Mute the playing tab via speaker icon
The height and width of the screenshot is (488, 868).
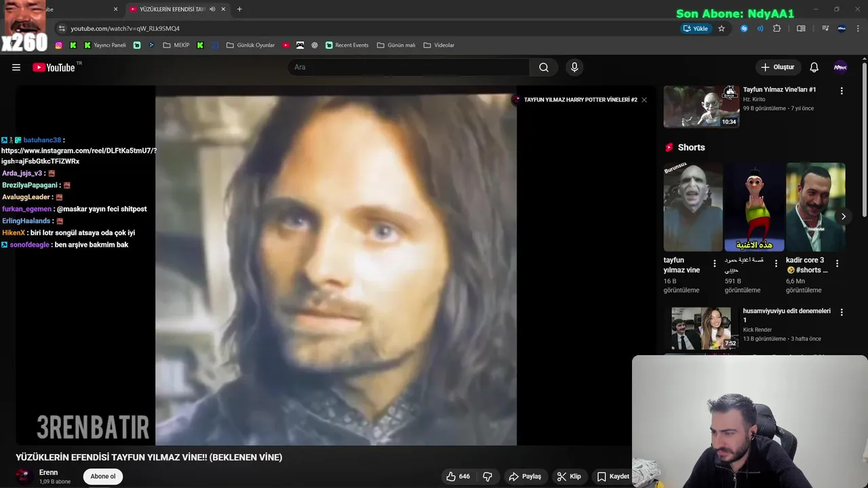[x=212, y=9]
